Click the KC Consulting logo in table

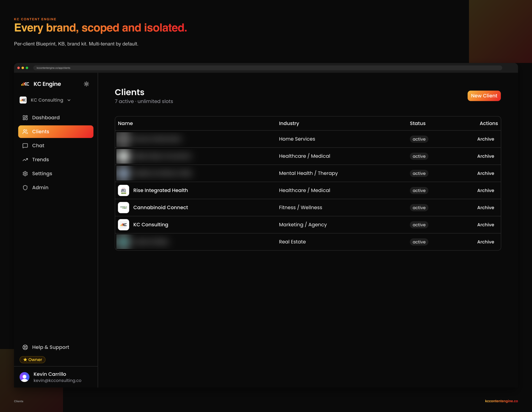[123, 225]
